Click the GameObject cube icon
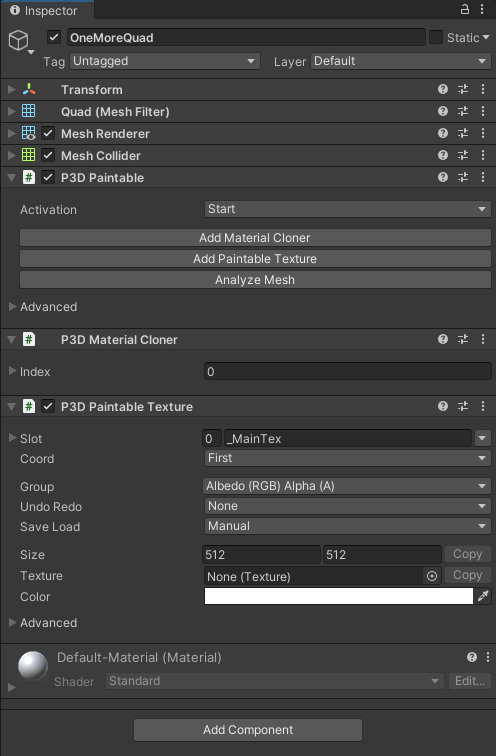 point(19,40)
